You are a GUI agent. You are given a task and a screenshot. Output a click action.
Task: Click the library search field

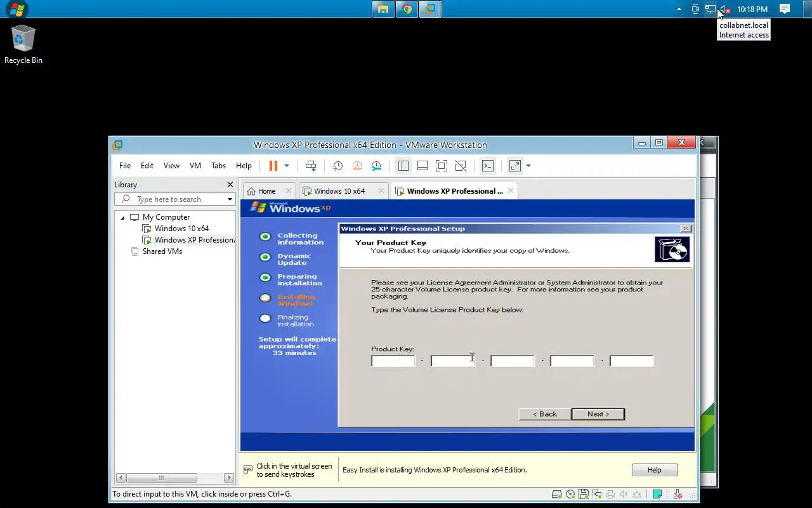[174, 199]
